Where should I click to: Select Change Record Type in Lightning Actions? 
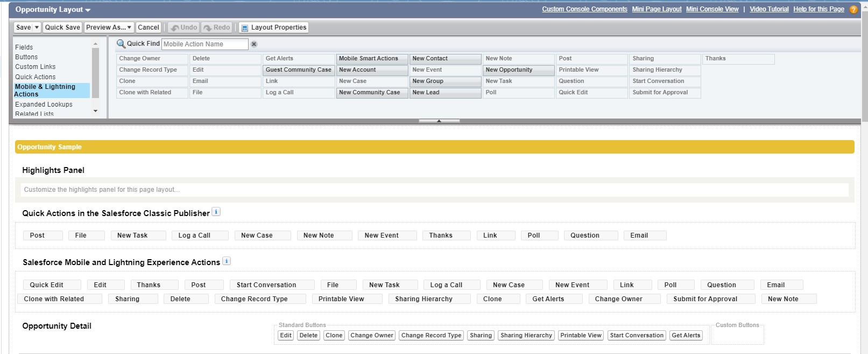pos(260,299)
